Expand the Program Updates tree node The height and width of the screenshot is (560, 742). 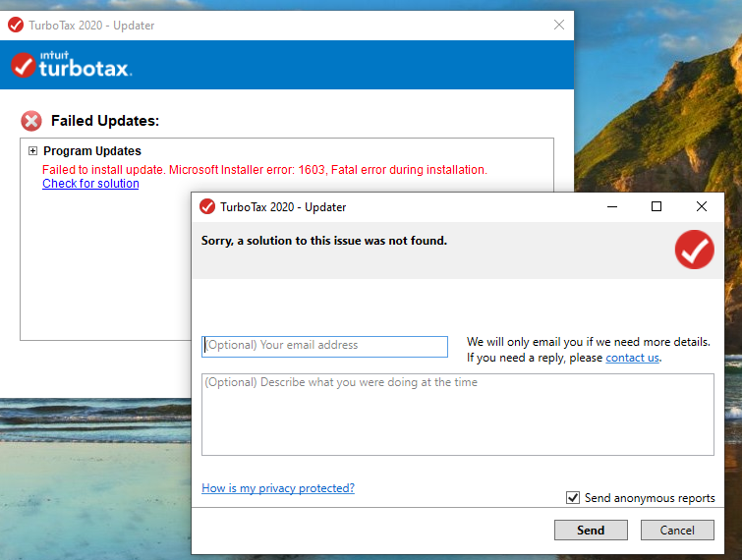pos(32,151)
